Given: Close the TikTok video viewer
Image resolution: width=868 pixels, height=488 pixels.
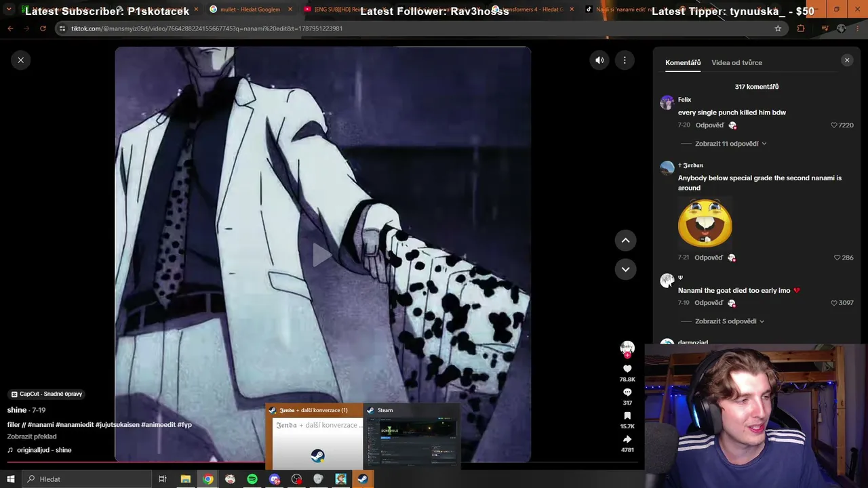Looking at the screenshot, I should pyautogui.click(x=20, y=60).
